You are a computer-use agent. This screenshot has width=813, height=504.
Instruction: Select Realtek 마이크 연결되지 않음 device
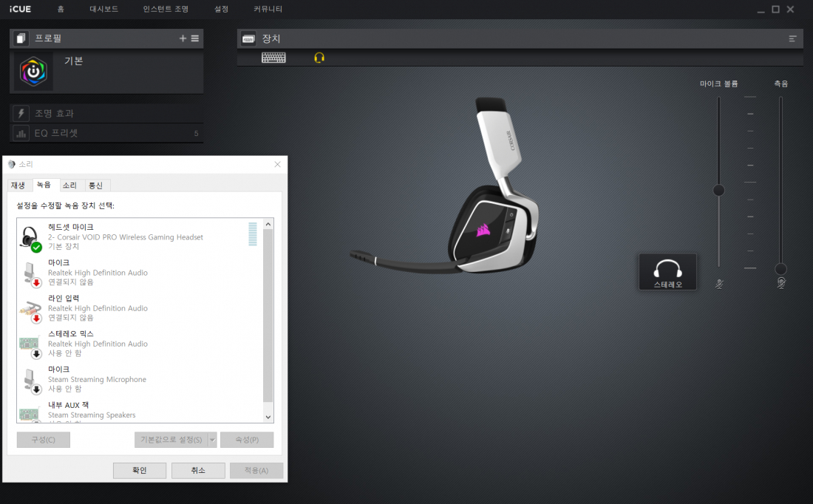pyautogui.click(x=140, y=272)
